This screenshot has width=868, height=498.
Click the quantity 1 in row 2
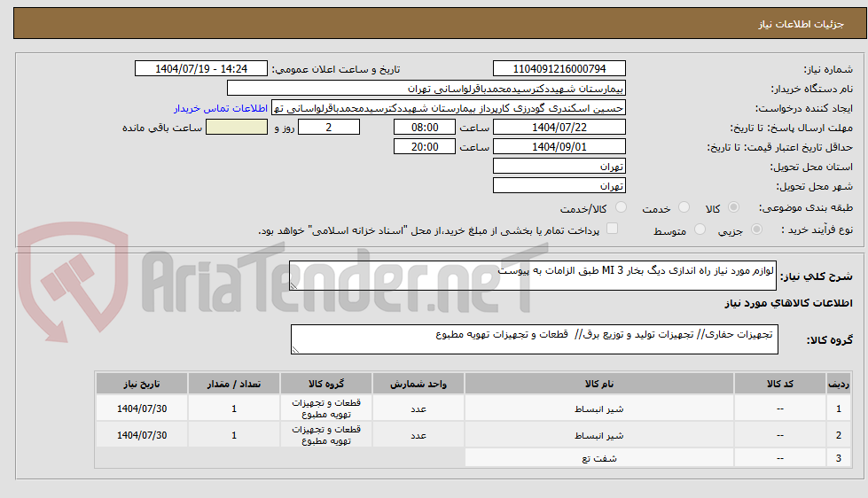tap(234, 435)
